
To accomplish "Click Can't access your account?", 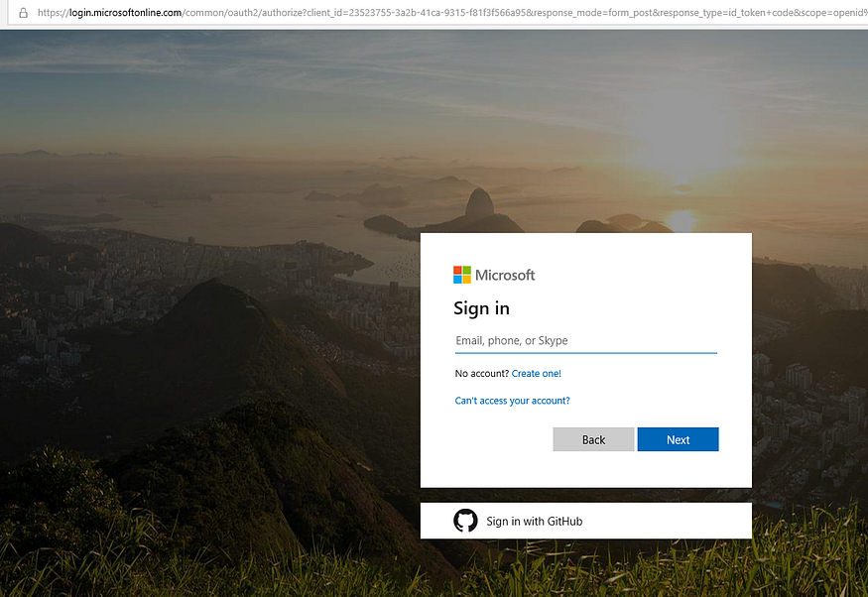I will point(512,400).
